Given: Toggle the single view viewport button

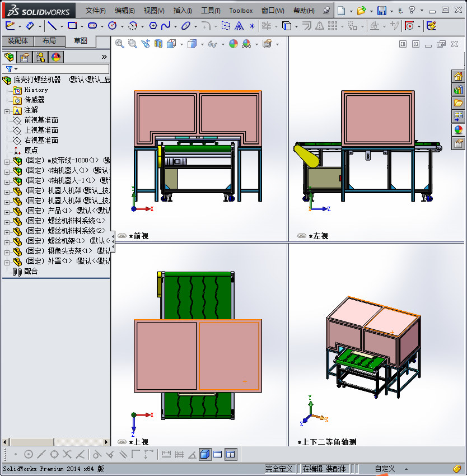Looking at the screenshot, I should [x=218, y=455].
